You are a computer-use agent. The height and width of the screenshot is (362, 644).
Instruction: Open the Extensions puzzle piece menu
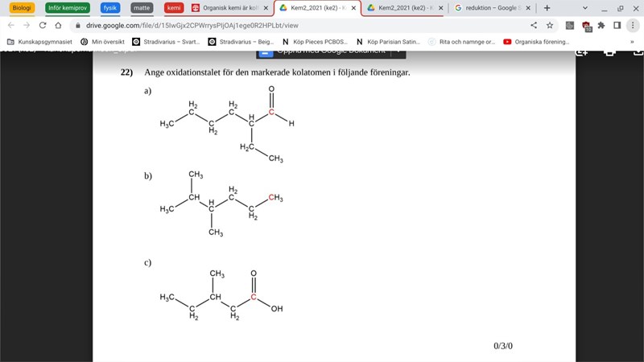pos(601,25)
